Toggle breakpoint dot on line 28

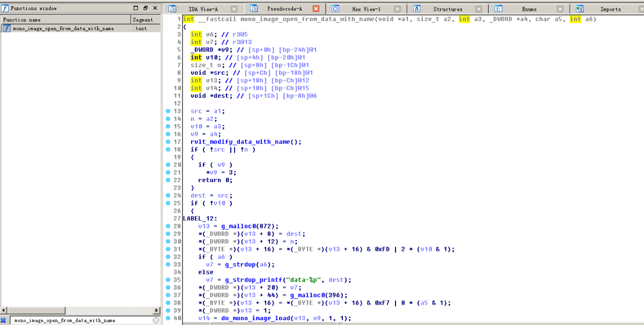(167, 226)
